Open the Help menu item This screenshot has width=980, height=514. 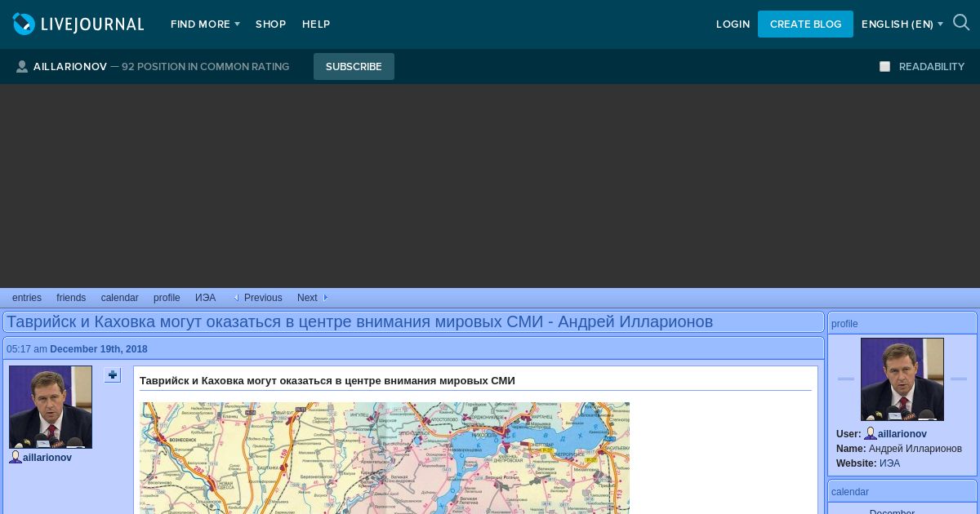tap(316, 24)
